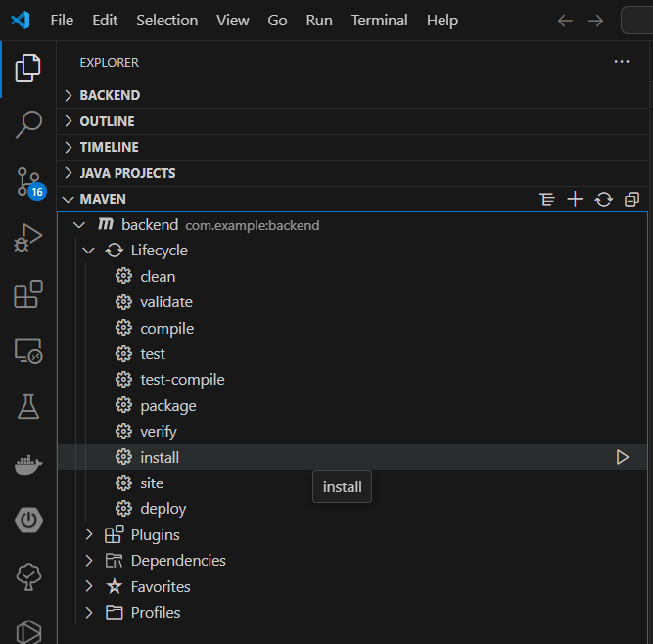The height and width of the screenshot is (644, 653).
Task: Open the File menu
Action: tap(62, 21)
